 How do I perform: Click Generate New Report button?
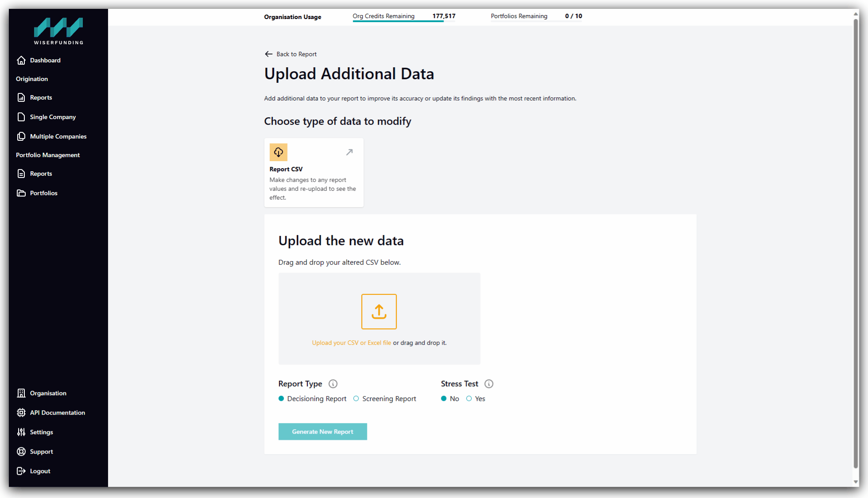(x=323, y=432)
